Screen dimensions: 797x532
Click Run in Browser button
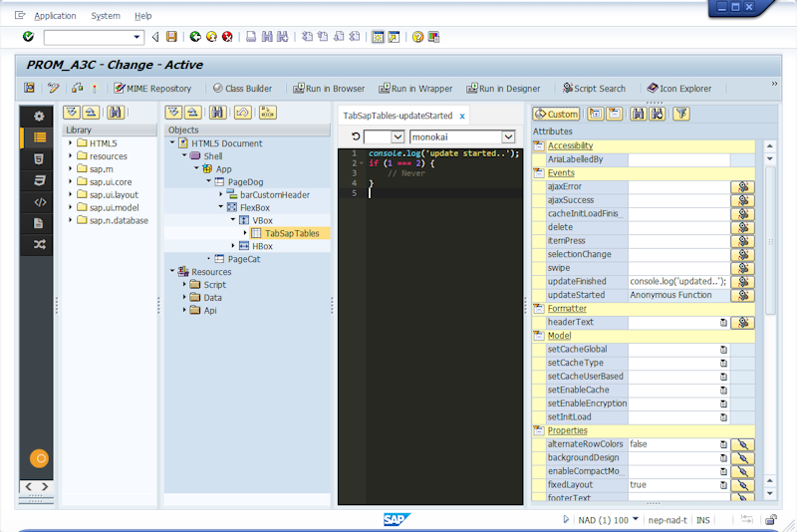click(x=329, y=89)
